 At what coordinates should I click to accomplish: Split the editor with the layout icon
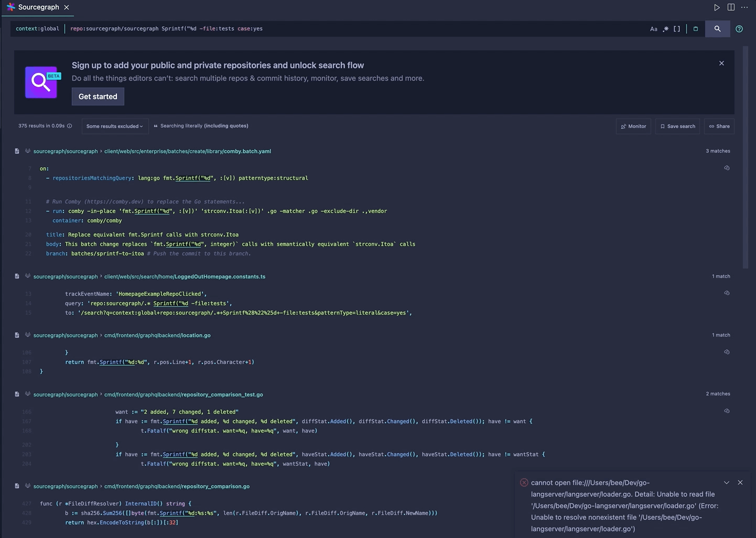click(731, 7)
